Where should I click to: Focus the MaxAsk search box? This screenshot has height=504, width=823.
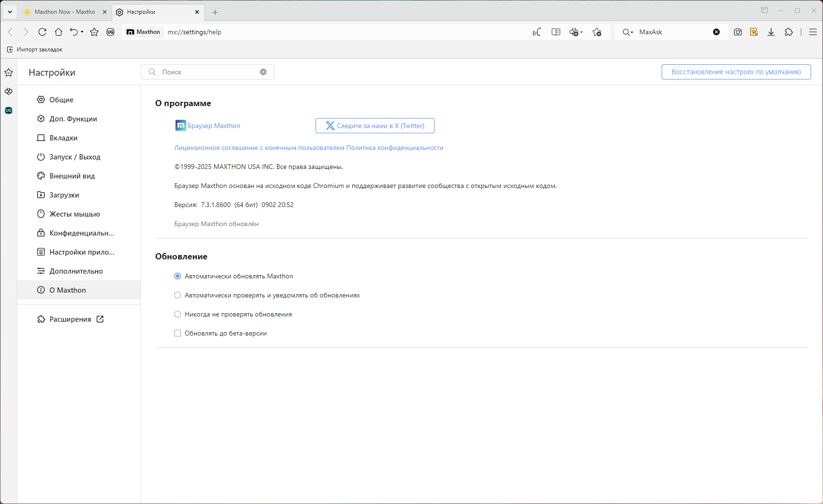(x=674, y=32)
